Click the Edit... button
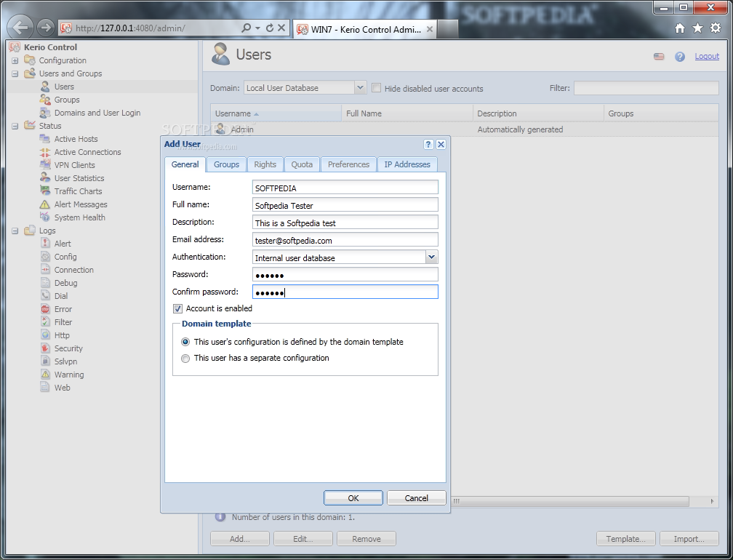 (x=303, y=539)
